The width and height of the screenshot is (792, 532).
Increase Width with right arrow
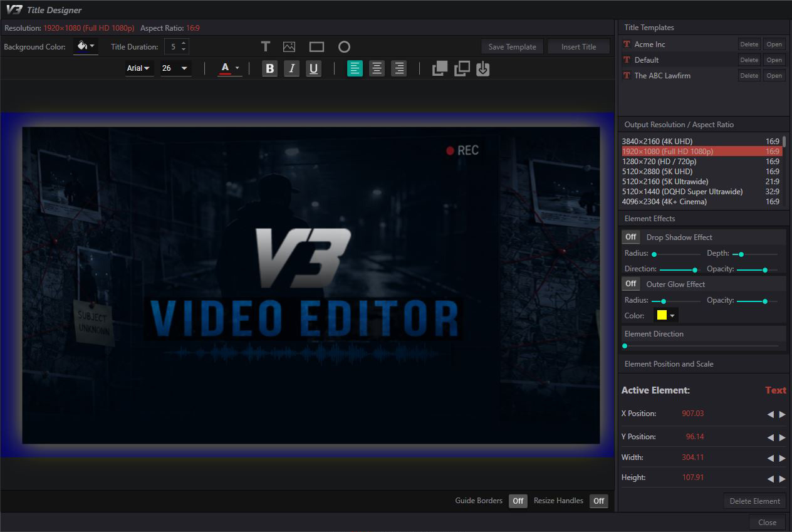782,458
